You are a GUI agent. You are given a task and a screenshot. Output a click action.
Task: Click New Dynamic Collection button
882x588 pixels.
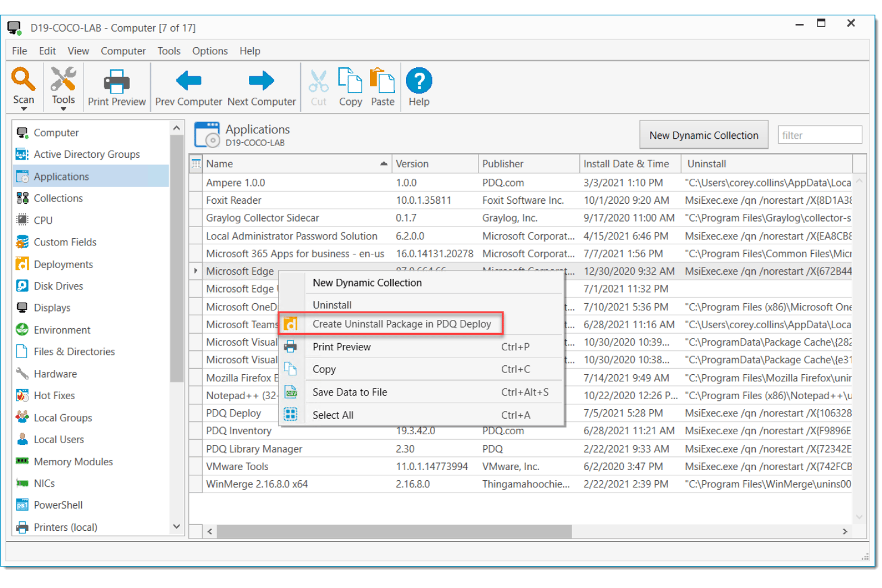point(704,135)
